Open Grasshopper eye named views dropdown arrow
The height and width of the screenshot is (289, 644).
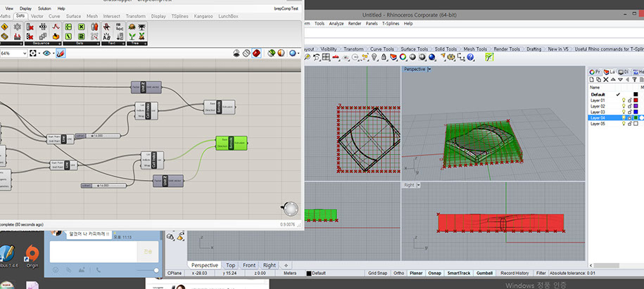[53, 53]
